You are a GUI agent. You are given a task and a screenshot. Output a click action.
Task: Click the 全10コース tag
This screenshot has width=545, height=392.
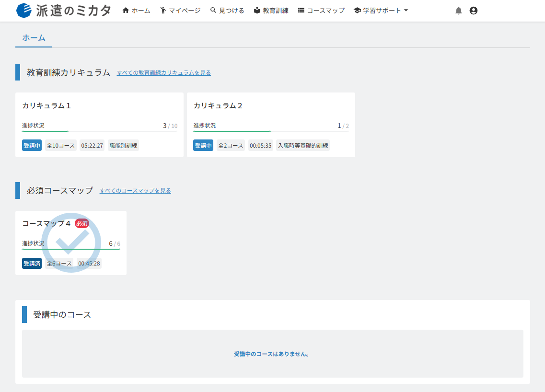click(61, 146)
